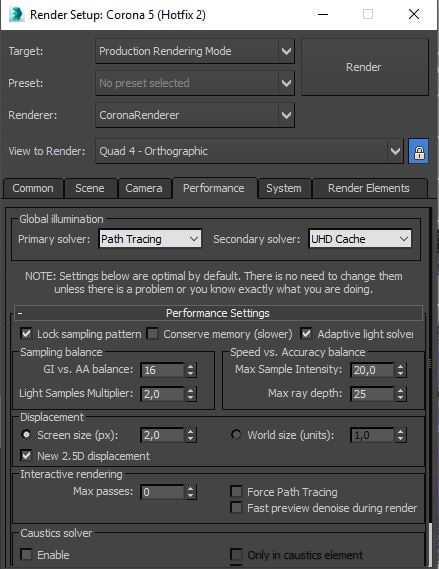Select World size (units) radio button
The width and height of the screenshot is (439, 569).
tap(236, 434)
